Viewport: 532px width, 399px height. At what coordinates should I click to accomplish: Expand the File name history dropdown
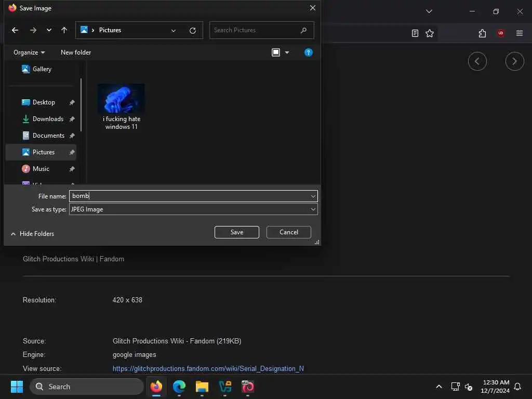(x=313, y=196)
